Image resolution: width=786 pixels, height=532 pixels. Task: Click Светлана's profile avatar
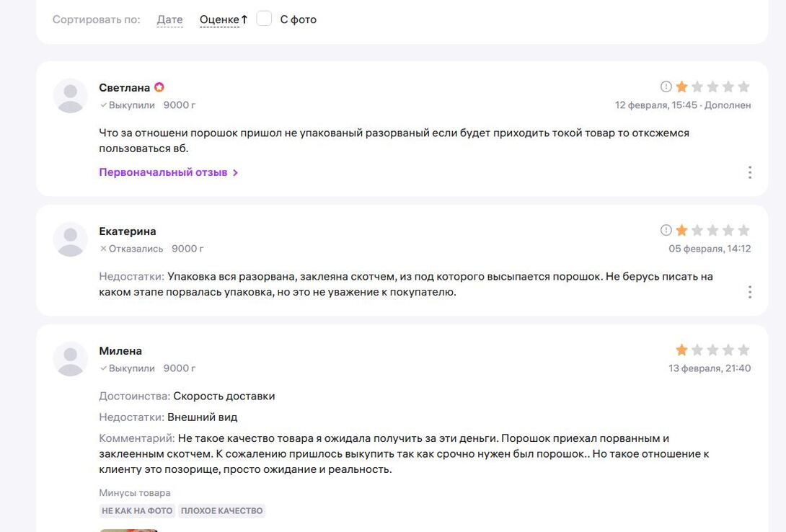coord(71,96)
